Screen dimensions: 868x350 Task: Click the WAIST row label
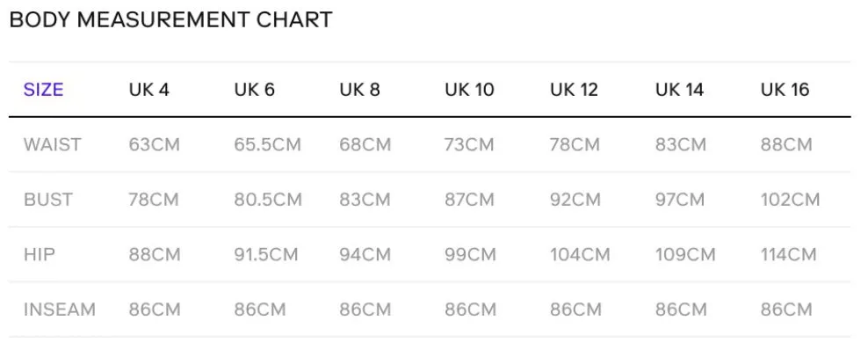[52, 144]
